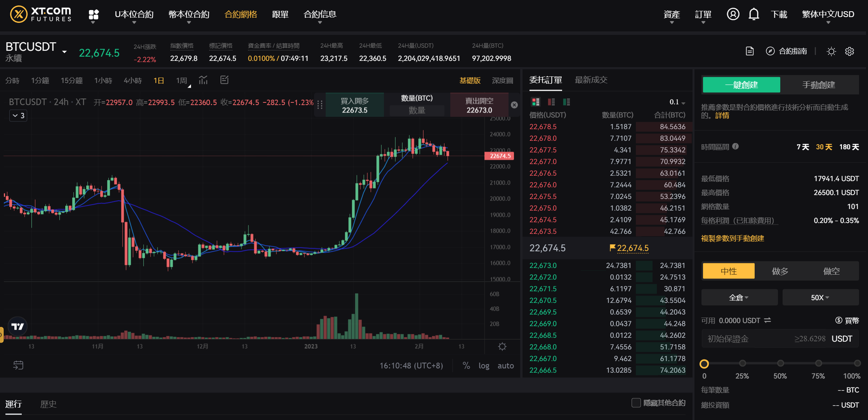Screen dimensions: 868x420
Task: Switch to the 最新成交 tab
Action: pos(590,80)
